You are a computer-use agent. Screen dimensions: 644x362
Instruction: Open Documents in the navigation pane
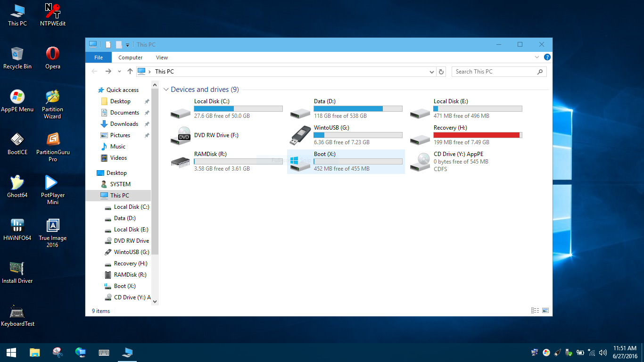[x=124, y=113]
